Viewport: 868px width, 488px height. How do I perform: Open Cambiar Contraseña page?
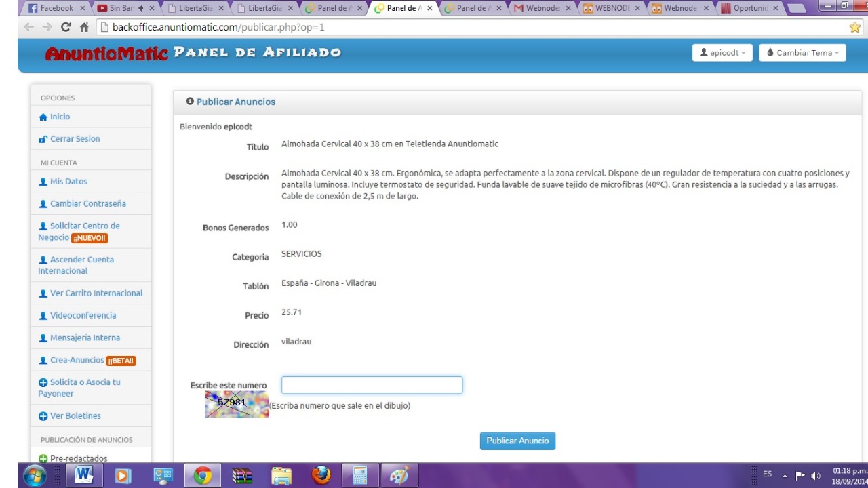87,204
